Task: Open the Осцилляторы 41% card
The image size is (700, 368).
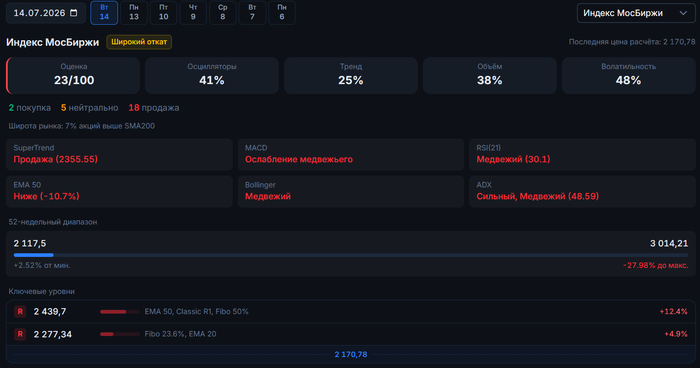Action: click(212, 75)
